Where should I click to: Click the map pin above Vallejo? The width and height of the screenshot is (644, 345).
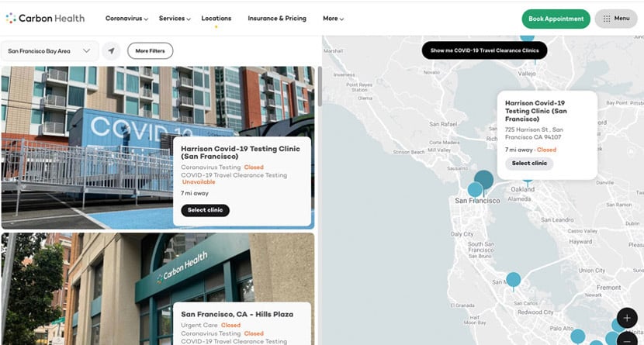point(528,36)
